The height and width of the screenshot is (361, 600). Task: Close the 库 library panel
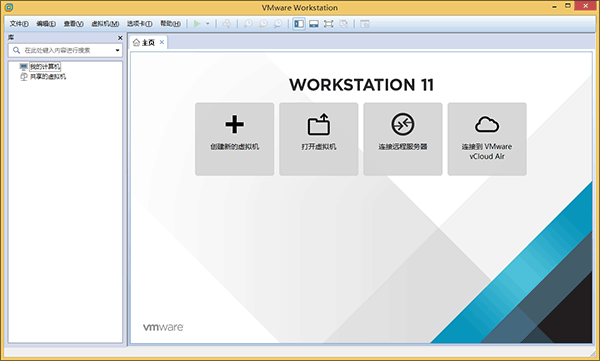(120, 38)
